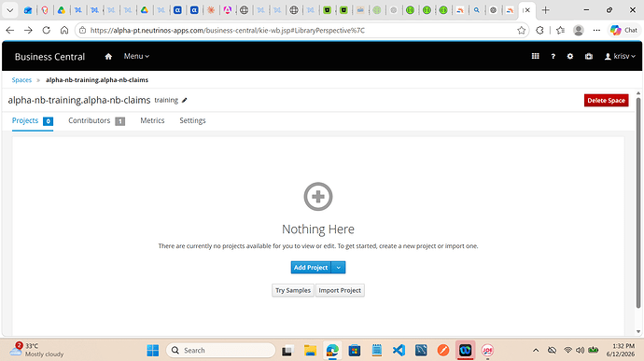Viewport: 644px width, 361px height.
Task: Click the browser home icon
Action: [64, 31]
